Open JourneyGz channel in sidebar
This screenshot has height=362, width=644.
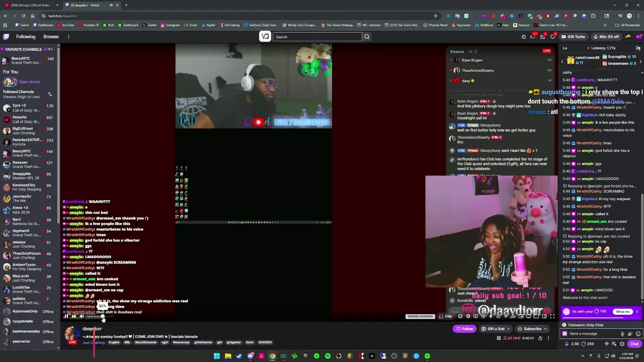tap(29, 199)
